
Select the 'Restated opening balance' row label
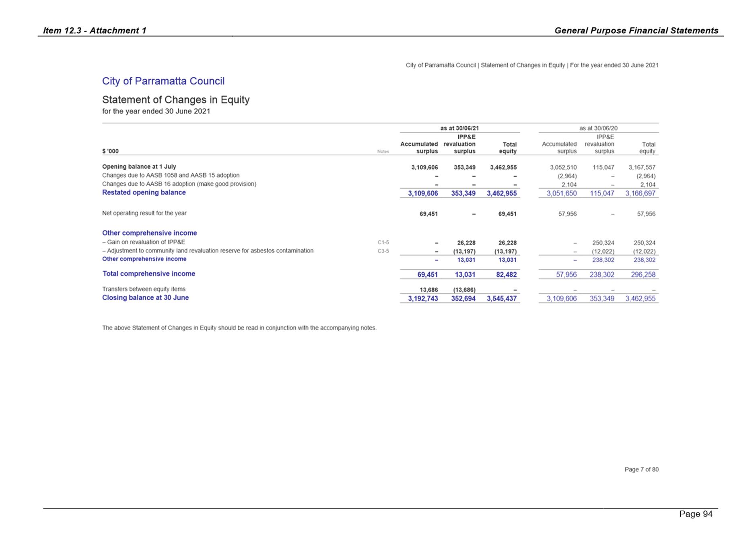(x=144, y=192)
